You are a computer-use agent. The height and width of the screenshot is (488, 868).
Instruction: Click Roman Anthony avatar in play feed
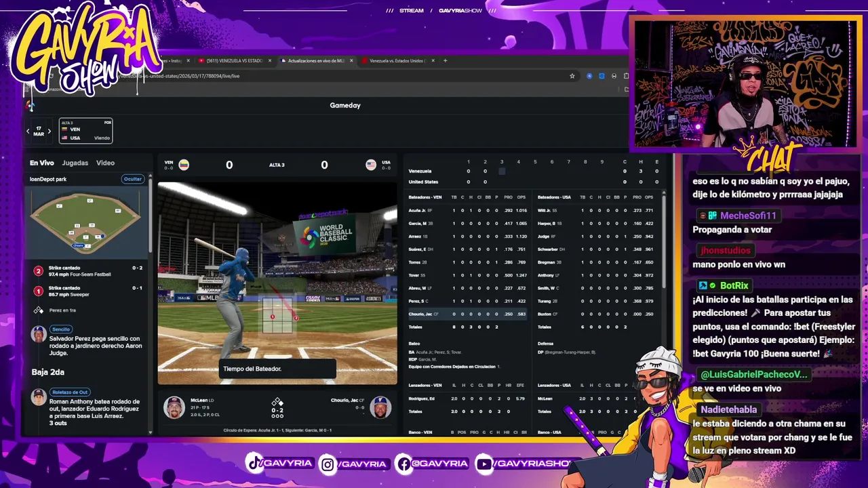click(x=39, y=396)
